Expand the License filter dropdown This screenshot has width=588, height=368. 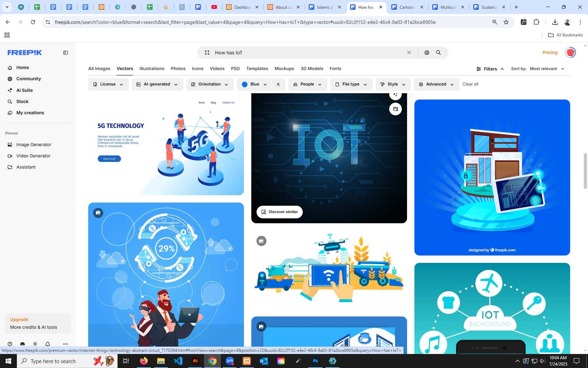pos(108,84)
